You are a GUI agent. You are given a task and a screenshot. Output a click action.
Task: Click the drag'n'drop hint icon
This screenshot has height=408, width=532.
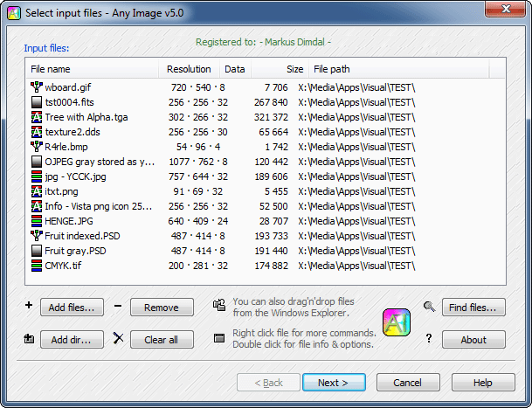point(219,305)
